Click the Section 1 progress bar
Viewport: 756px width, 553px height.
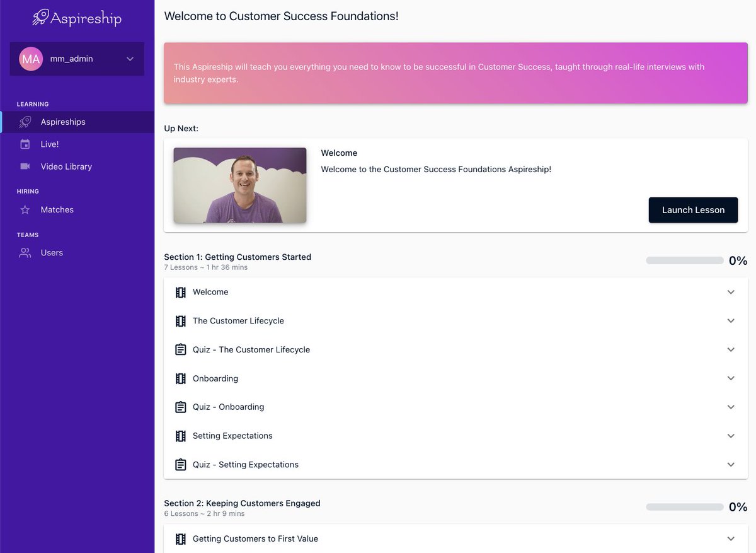pyautogui.click(x=685, y=260)
